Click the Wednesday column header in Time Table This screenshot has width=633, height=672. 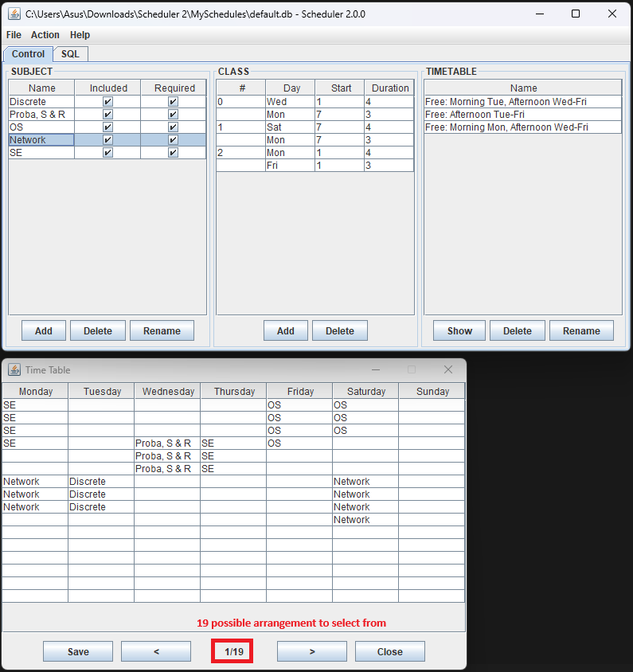[x=168, y=391]
